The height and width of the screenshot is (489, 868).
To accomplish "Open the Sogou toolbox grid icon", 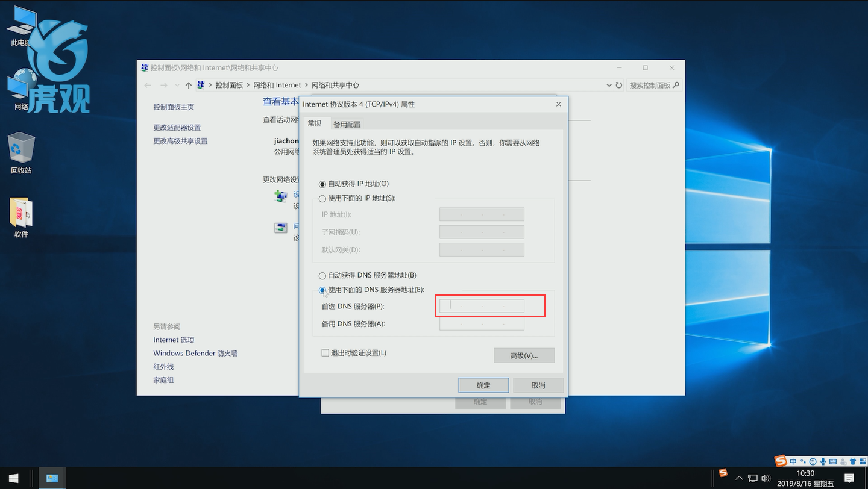I will coord(863,461).
